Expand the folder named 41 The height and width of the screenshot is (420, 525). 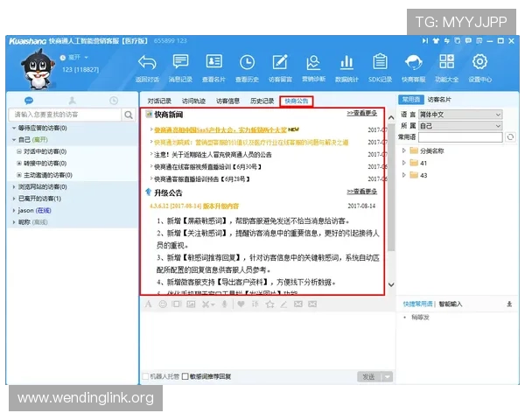pyautogui.click(x=403, y=163)
